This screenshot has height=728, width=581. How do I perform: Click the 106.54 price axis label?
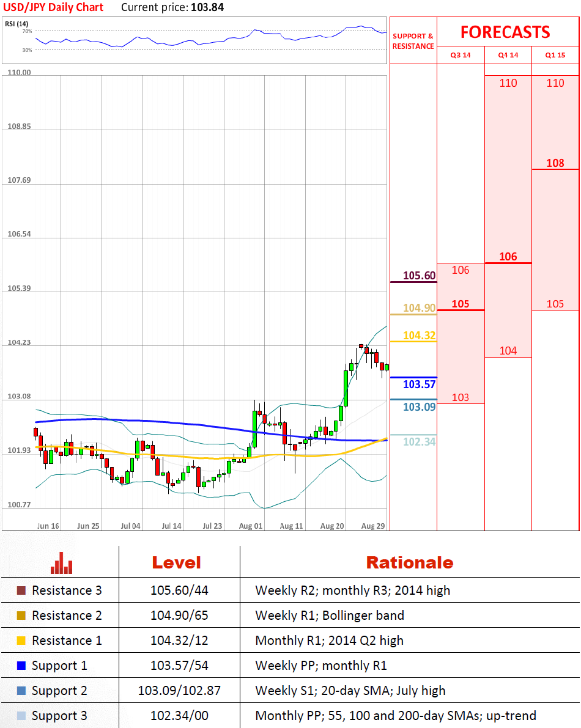pyautogui.click(x=19, y=234)
